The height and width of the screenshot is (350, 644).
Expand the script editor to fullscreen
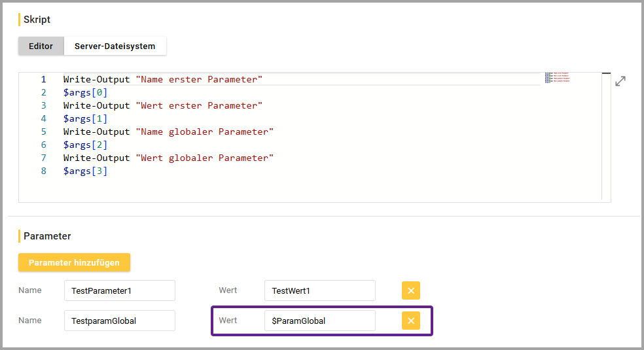pos(620,81)
